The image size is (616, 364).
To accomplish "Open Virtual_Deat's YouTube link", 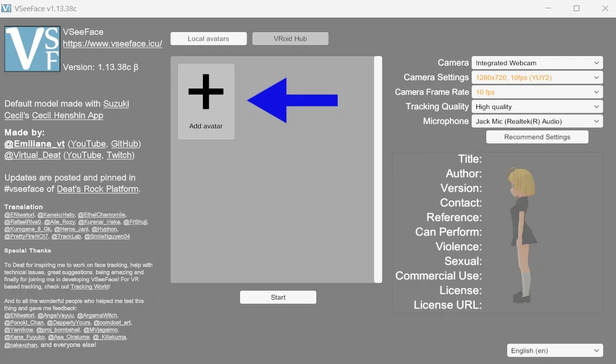I will click(x=84, y=155).
